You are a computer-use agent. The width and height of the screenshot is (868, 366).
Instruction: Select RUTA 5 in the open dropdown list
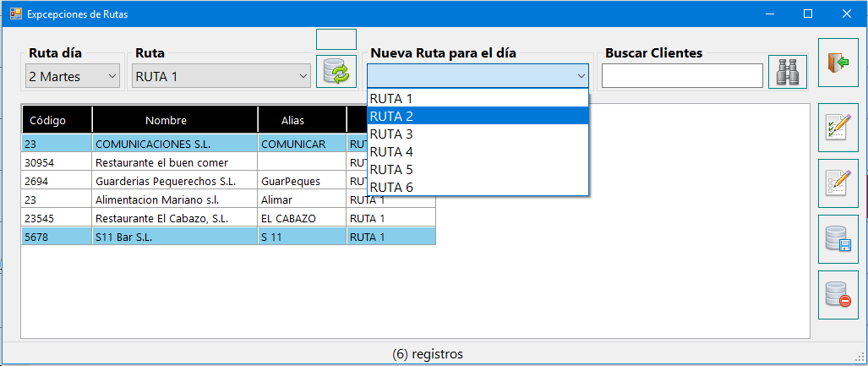point(478,169)
